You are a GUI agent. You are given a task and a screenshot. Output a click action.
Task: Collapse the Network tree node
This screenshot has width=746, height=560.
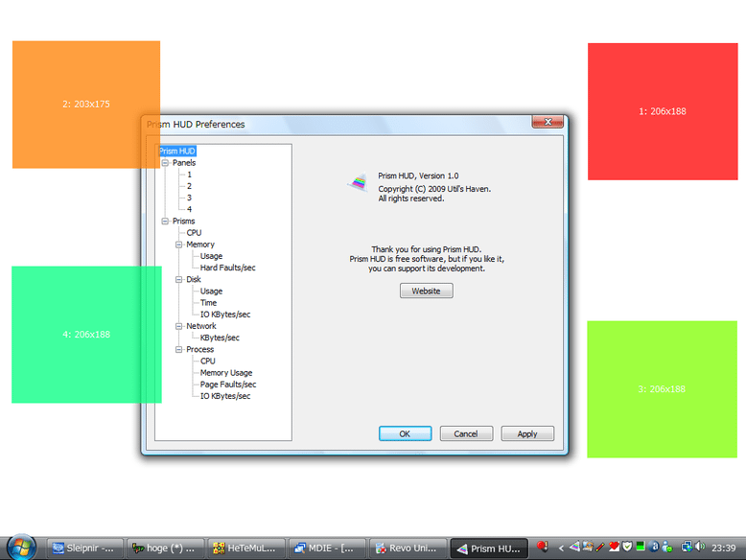click(x=179, y=326)
